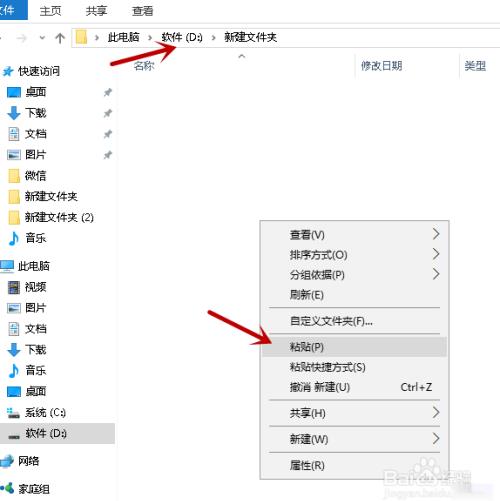Image resolution: width=500 pixels, height=501 pixels.
Task: Open the 主页 ribbon tab
Action: pos(50,11)
